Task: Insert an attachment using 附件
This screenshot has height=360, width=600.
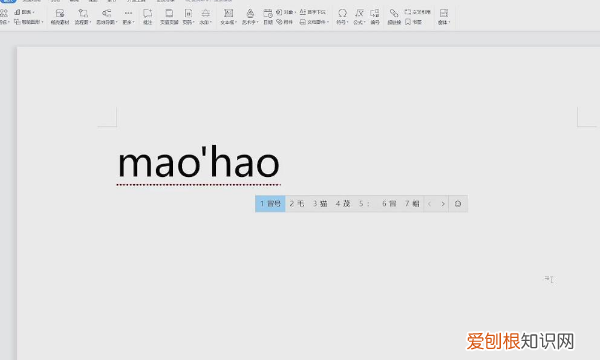Action: tap(284, 22)
